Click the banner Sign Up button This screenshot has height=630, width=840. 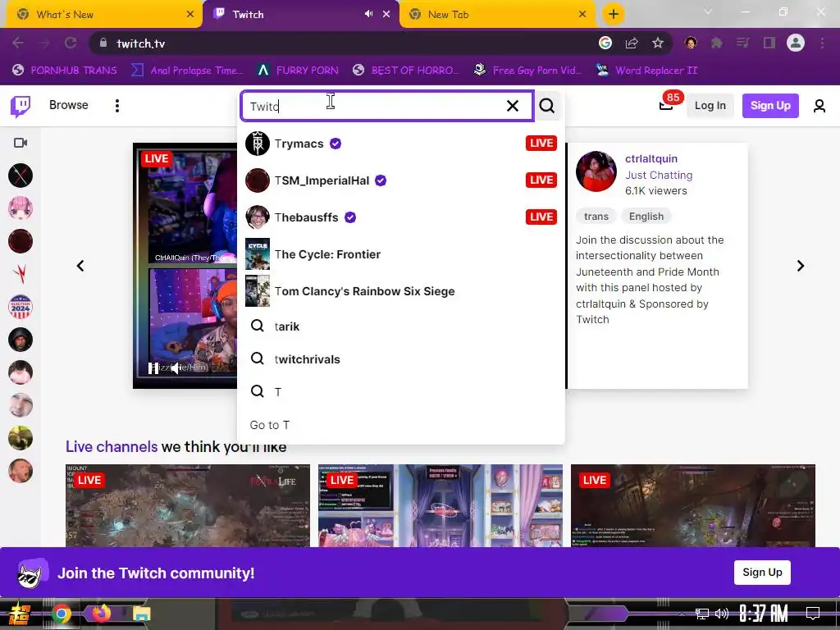click(762, 572)
